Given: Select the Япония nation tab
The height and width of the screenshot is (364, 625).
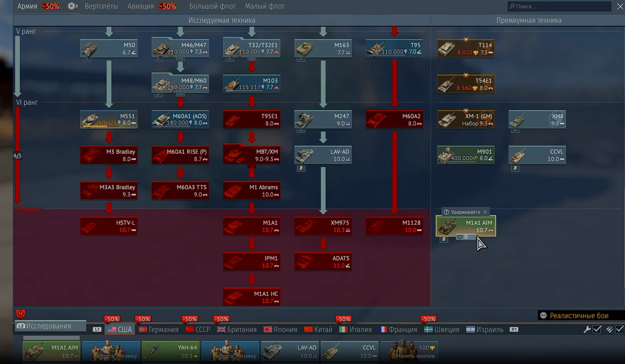Looking at the screenshot, I should pyautogui.click(x=280, y=329).
